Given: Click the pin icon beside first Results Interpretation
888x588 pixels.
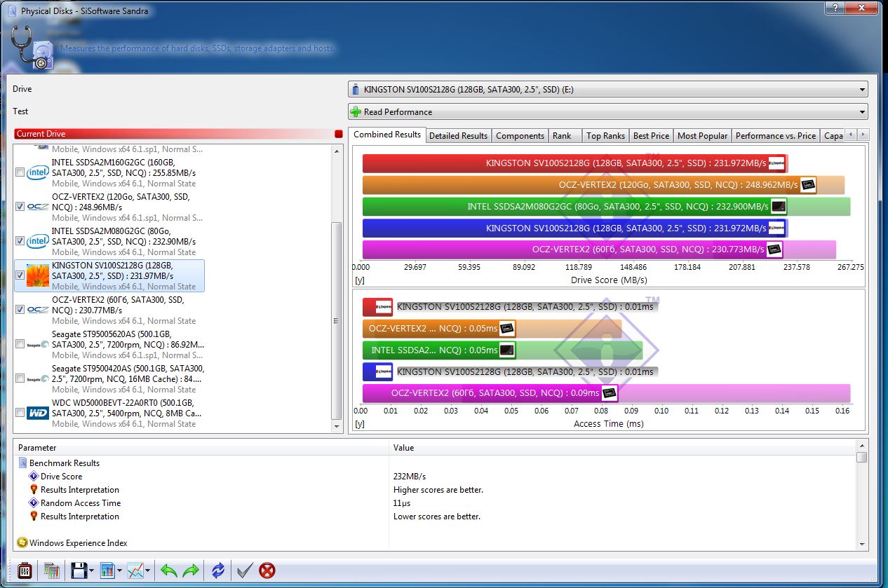Looking at the screenshot, I should point(33,489).
